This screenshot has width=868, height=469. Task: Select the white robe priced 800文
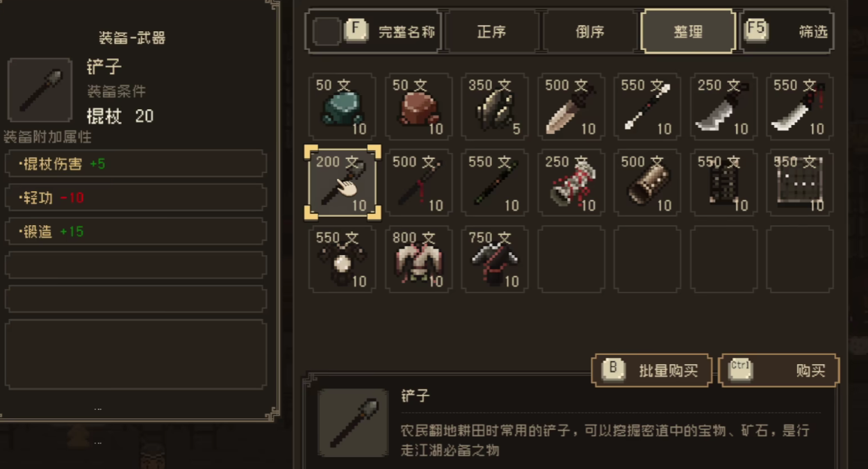418,259
